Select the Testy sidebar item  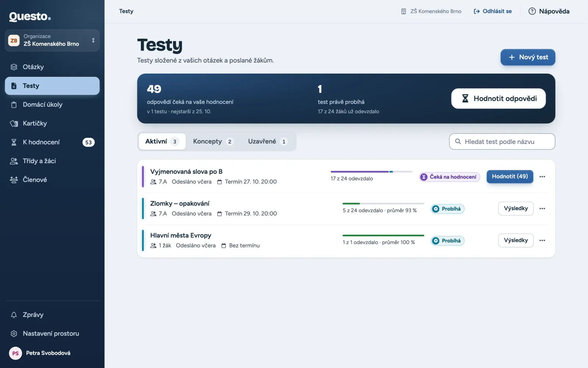pos(52,86)
